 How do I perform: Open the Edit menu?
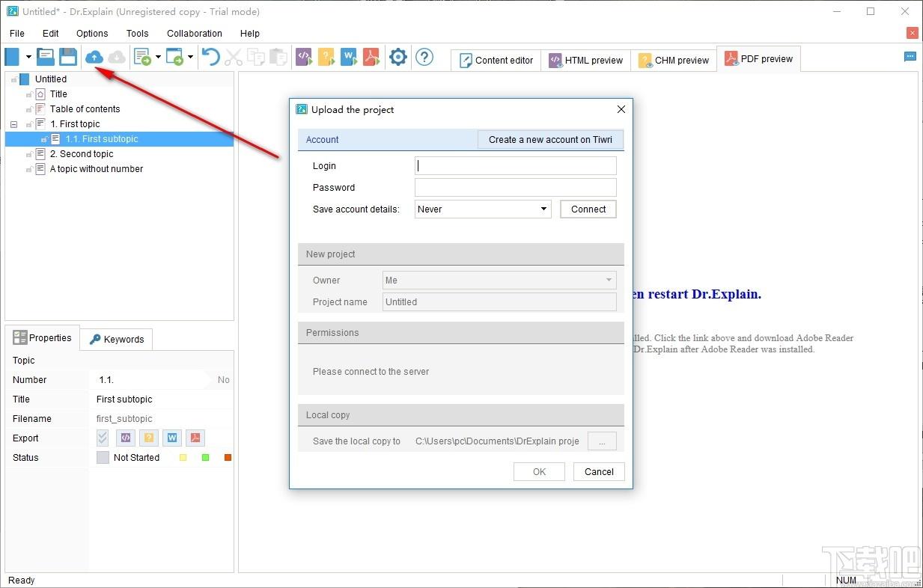(x=51, y=34)
